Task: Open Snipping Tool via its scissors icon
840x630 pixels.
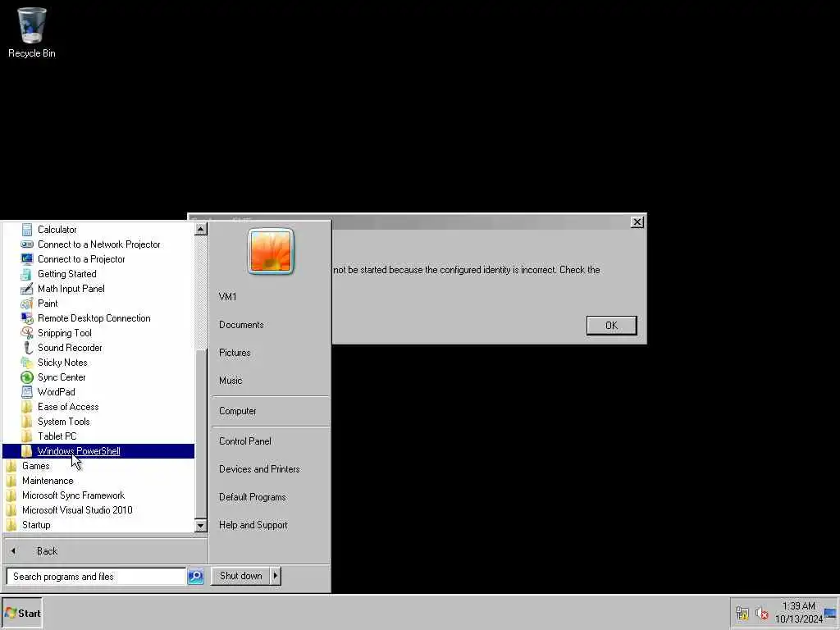Action: 27,333
